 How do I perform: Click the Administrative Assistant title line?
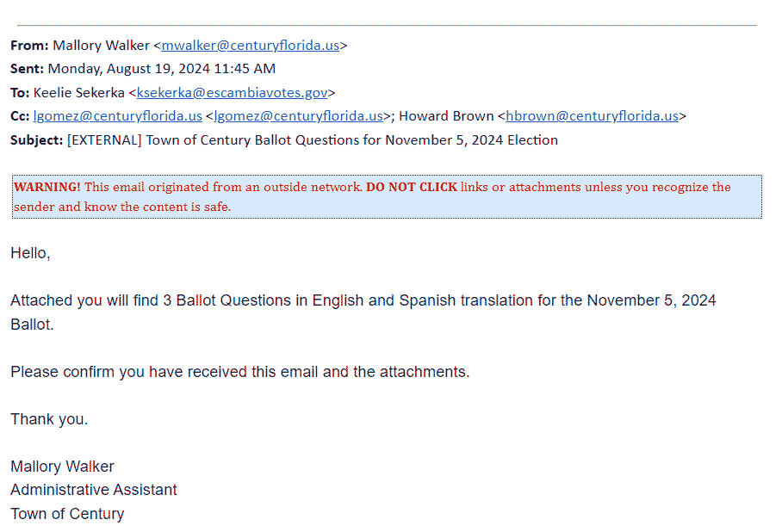93,490
